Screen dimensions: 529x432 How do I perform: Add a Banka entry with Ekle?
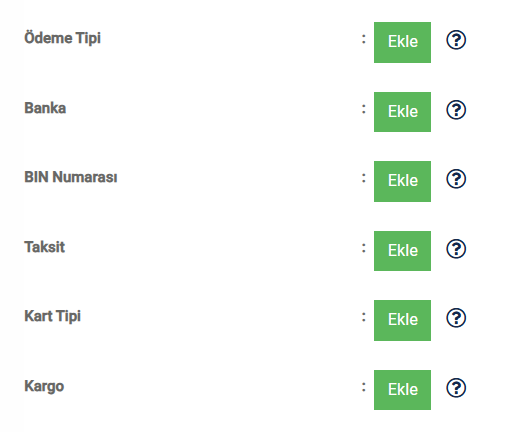pyautogui.click(x=402, y=112)
